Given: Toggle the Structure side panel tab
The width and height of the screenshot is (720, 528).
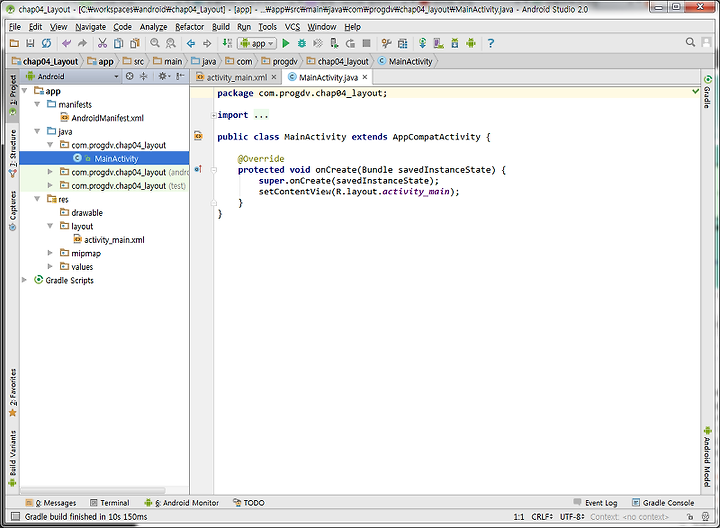Looking at the screenshot, I should pos(13,153).
